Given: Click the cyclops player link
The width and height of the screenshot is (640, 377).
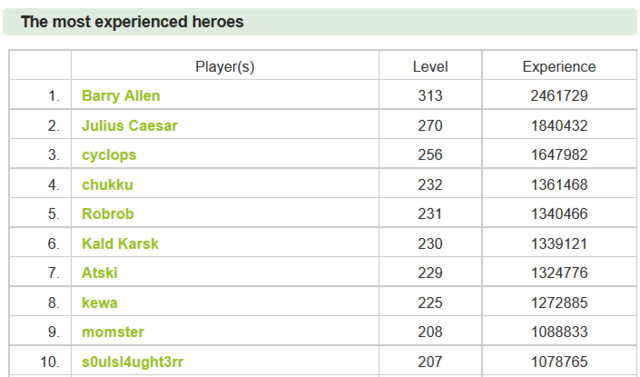Looking at the screenshot, I should pos(109,155).
